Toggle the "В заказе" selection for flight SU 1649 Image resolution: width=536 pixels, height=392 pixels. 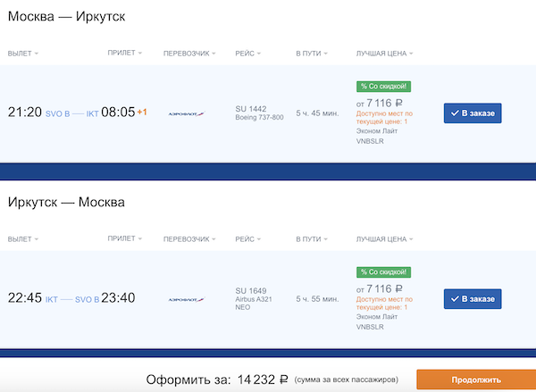click(x=473, y=299)
